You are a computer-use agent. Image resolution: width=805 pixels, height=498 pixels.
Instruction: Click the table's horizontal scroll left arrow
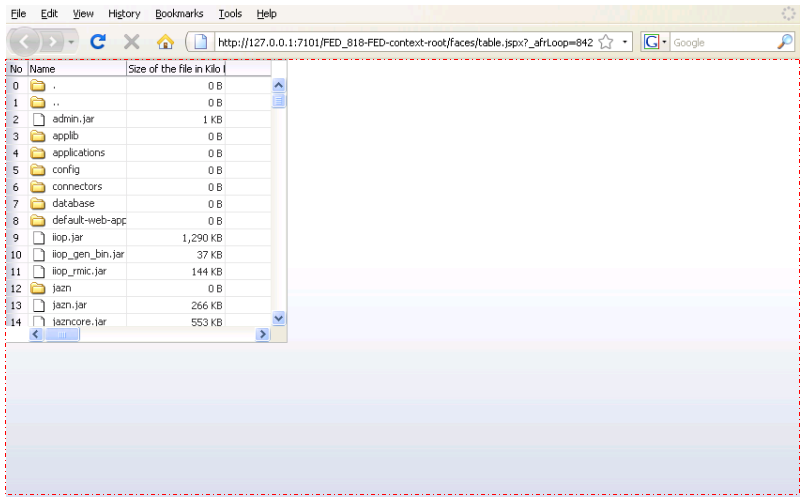(x=36, y=334)
